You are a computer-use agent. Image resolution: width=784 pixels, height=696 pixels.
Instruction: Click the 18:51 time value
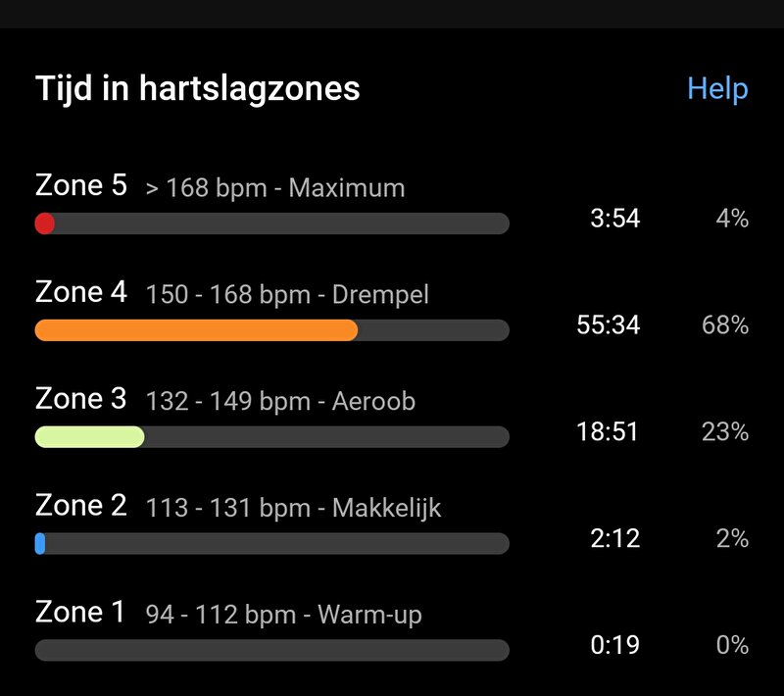tap(607, 431)
